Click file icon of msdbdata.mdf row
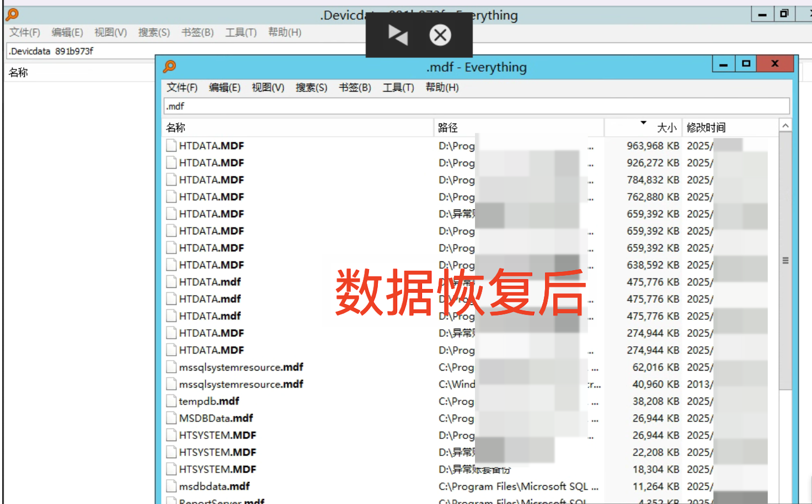Viewport: 812px width, 504px height. [171, 486]
